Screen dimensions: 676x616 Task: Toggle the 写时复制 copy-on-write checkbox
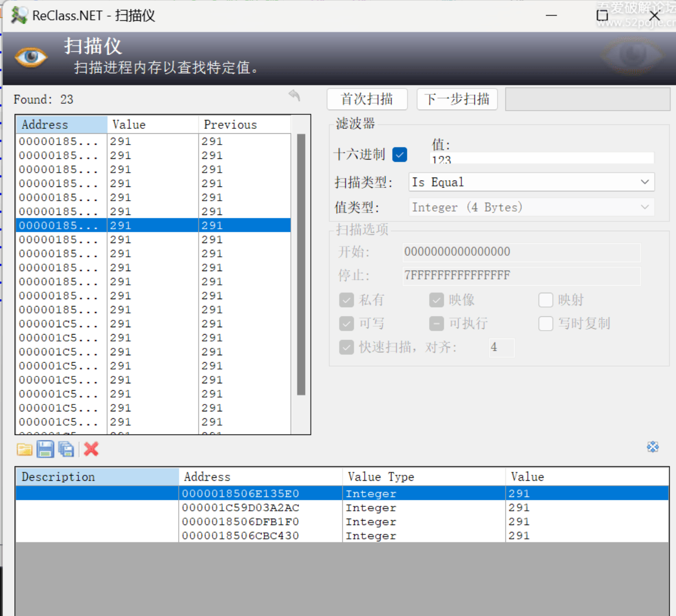coord(546,323)
